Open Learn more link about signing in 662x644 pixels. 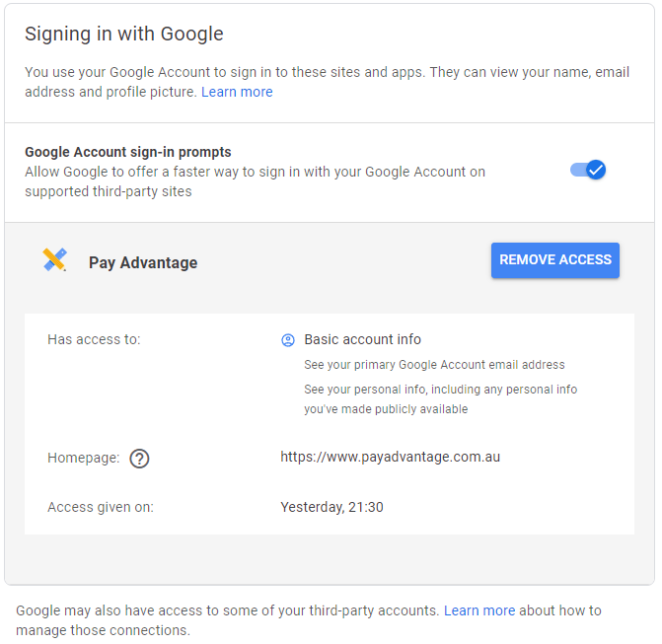pos(237,92)
